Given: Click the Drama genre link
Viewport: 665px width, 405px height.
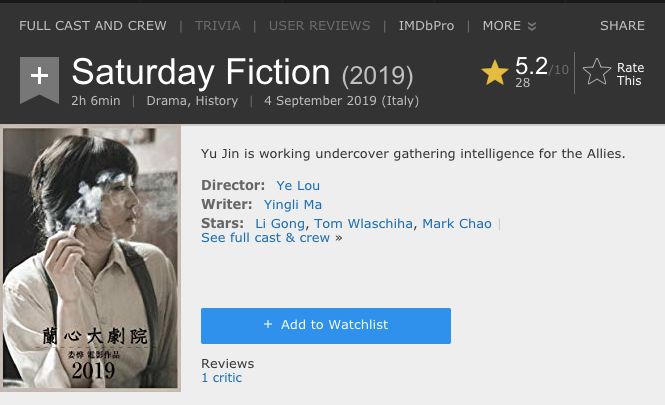Looking at the screenshot, I should 166,101.
